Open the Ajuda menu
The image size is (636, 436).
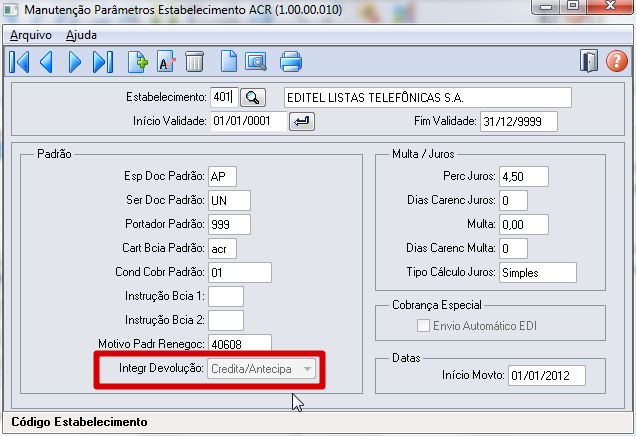[81, 35]
